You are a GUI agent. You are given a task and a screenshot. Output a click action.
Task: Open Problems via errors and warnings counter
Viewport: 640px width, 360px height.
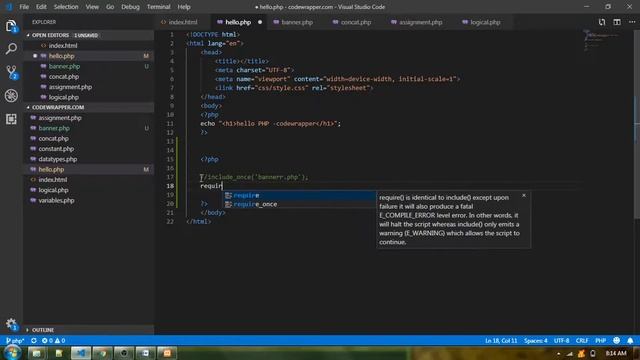point(53,340)
